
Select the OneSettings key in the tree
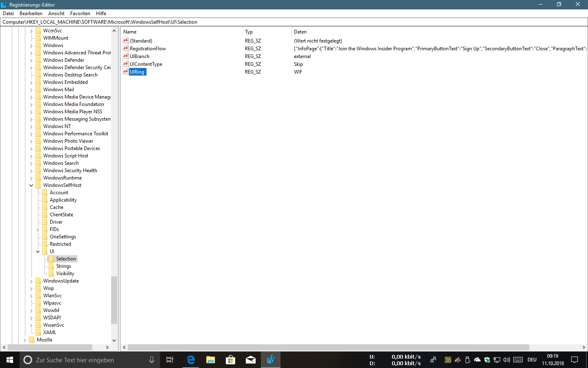(x=63, y=237)
